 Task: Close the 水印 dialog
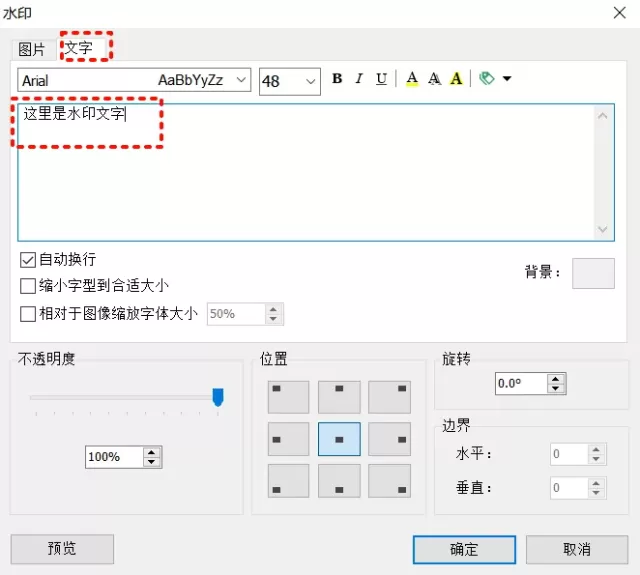pyautogui.click(x=620, y=13)
